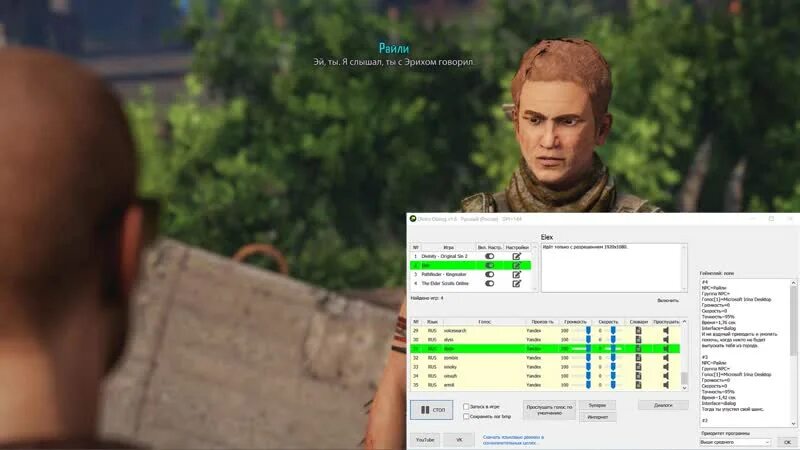This screenshot has height=450, width=800.
Task: Click log panel scrollbar down arrow
Action: pos(793,423)
